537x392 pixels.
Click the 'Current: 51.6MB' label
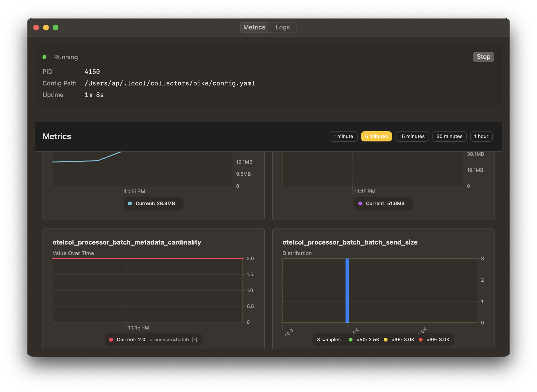tap(385, 203)
